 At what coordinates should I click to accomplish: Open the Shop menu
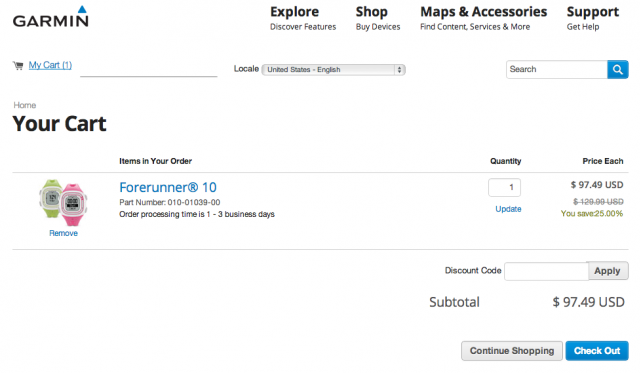pos(378,18)
